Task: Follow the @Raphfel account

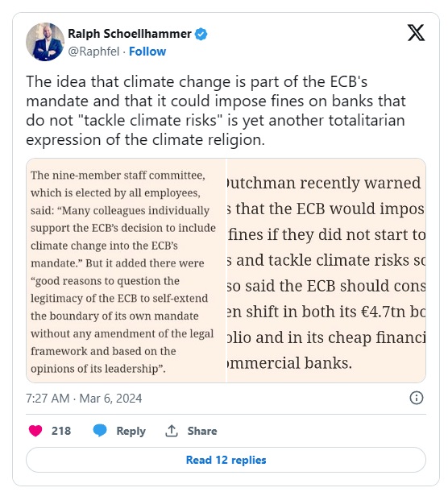Action: click(x=147, y=52)
